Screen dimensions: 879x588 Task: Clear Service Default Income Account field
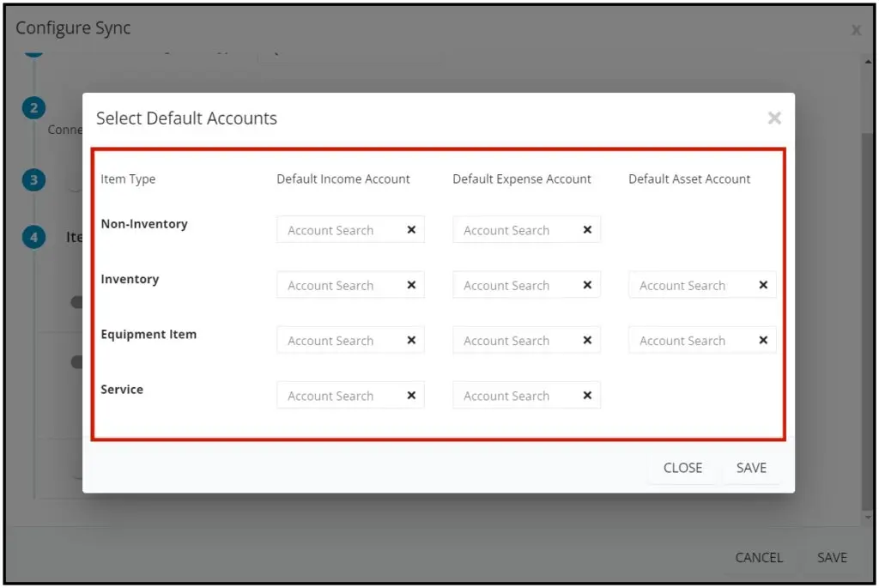tap(411, 395)
